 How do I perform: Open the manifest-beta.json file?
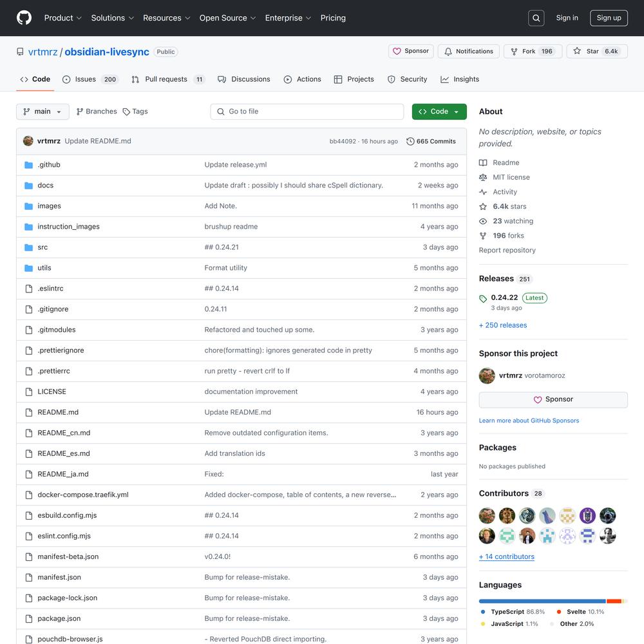click(68, 556)
